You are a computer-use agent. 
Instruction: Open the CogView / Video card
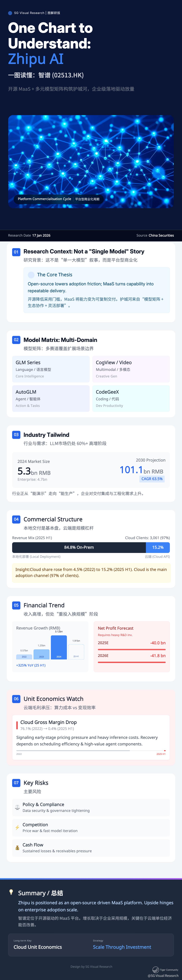(131, 369)
